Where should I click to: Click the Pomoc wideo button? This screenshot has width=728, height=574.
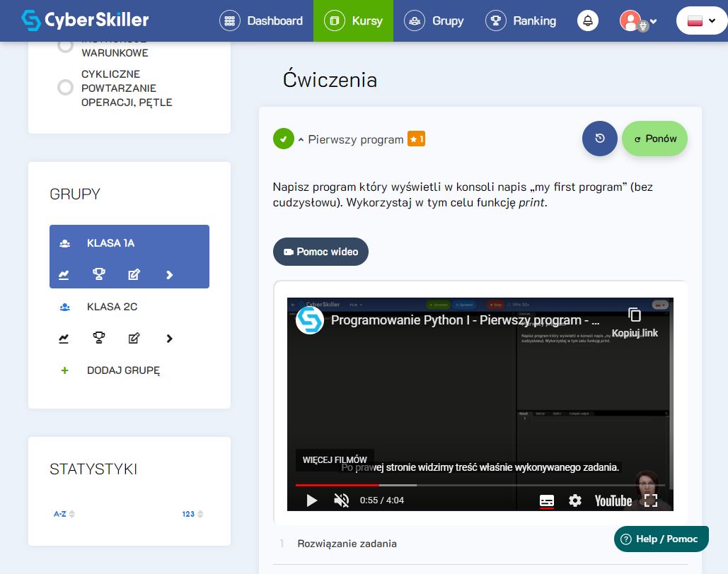pos(320,252)
